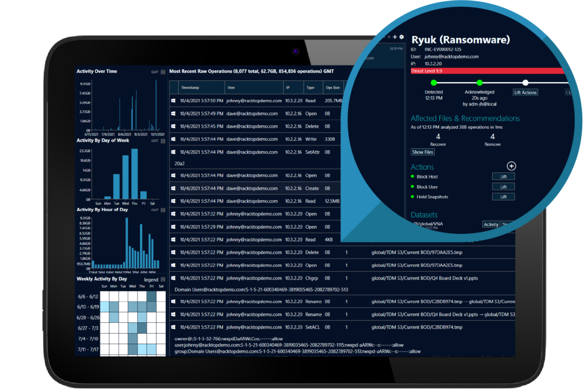Click Windows icon on the SetACL row

(173, 327)
